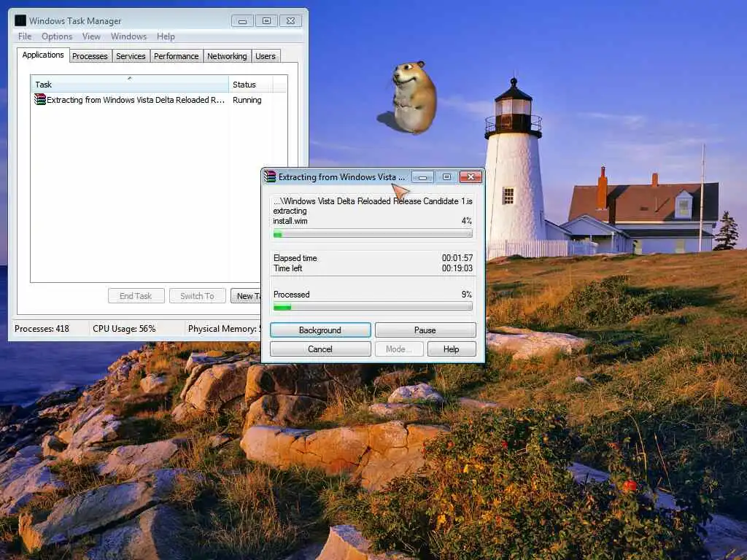Image resolution: width=747 pixels, height=560 pixels.
Task: Switch to the Services tab
Action: [131, 56]
